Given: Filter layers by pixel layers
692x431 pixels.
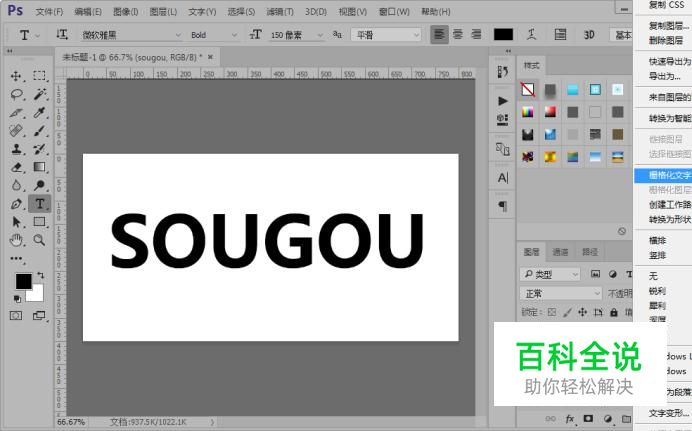Looking at the screenshot, I should (595, 274).
